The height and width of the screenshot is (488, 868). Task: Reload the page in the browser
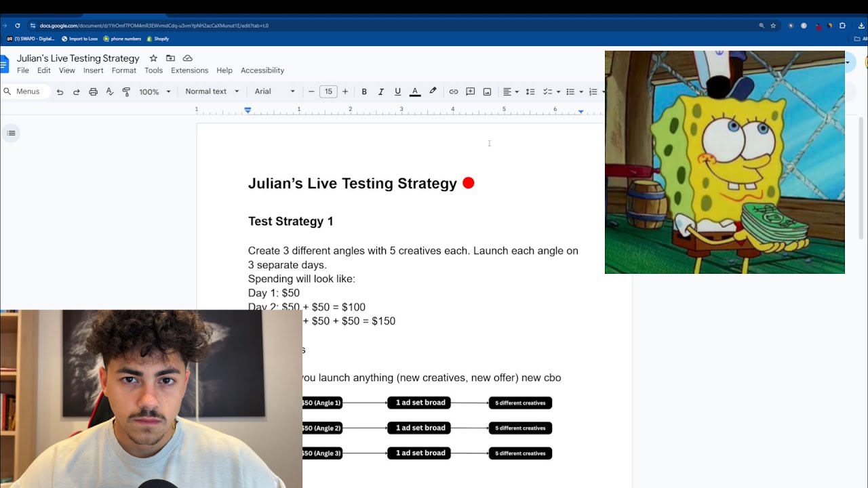coord(18,26)
